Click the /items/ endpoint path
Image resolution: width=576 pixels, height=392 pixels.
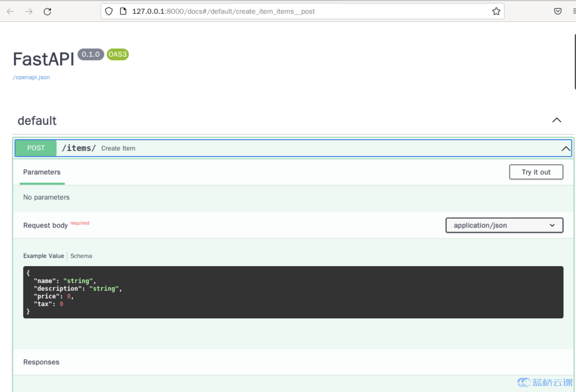pyautogui.click(x=79, y=148)
